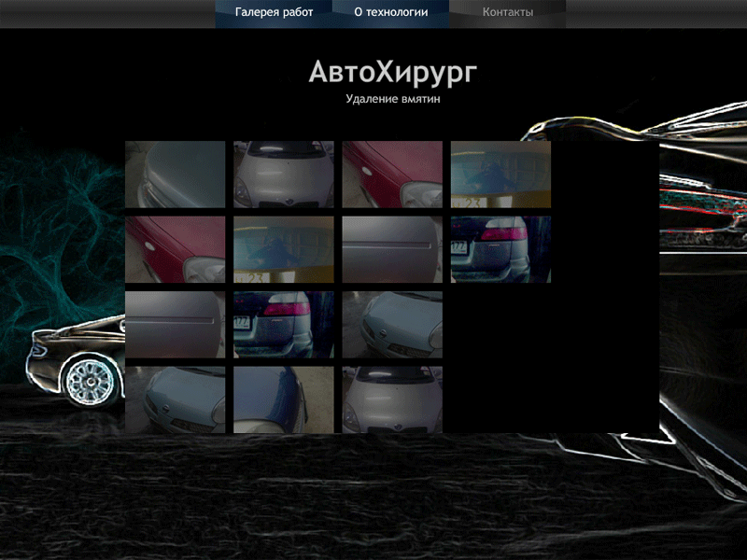Go to the Контакты menu tab
The image size is (747, 560).
point(508,13)
